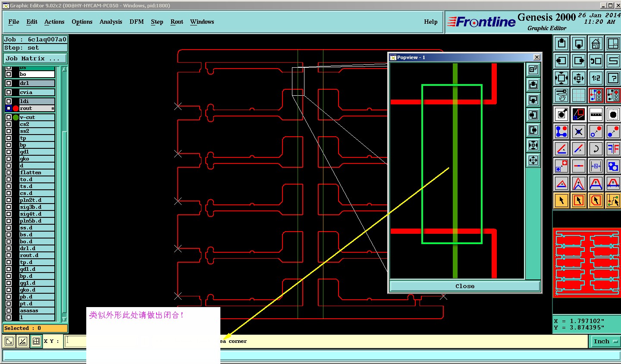Click the grid snap icon beside X Y field

pos(36,342)
